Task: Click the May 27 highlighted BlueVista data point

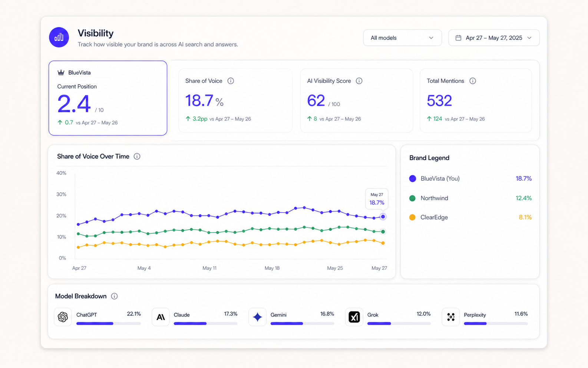Action: [383, 217]
